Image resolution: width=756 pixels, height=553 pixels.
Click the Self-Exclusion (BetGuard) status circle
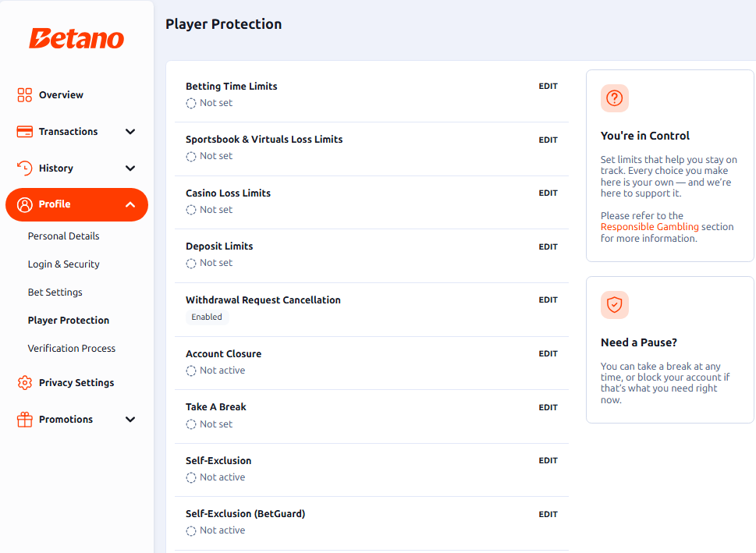tap(191, 531)
